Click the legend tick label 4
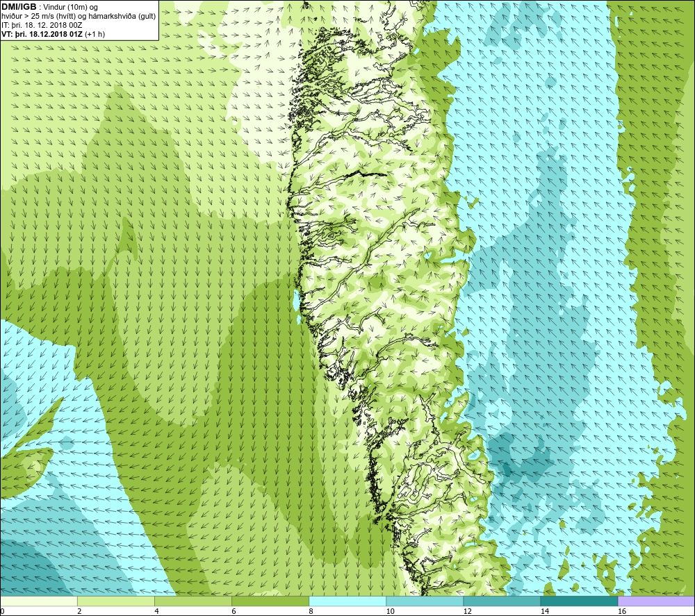This screenshot has height=616, width=695. click(156, 612)
